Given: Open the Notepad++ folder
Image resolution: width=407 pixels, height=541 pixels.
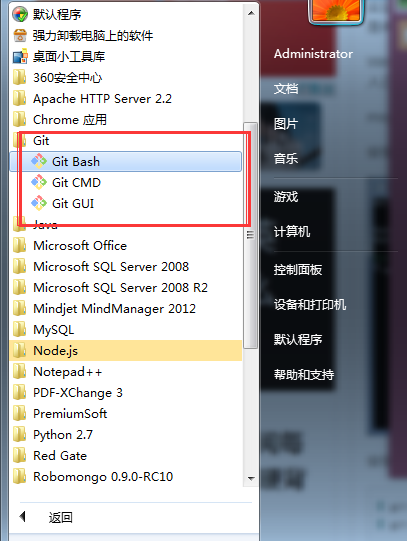Looking at the screenshot, I should coord(126,372).
